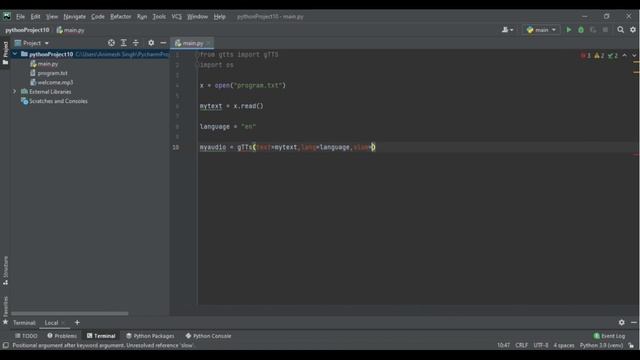Open the Project view selector dropdown
This screenshot has width=640, height=360.
tap(32, 43)
